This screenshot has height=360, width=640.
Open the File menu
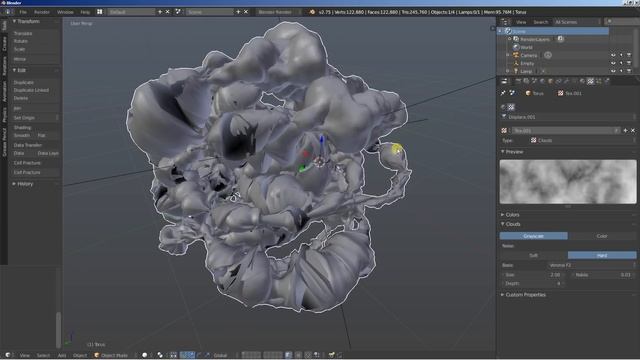[23, 12]
